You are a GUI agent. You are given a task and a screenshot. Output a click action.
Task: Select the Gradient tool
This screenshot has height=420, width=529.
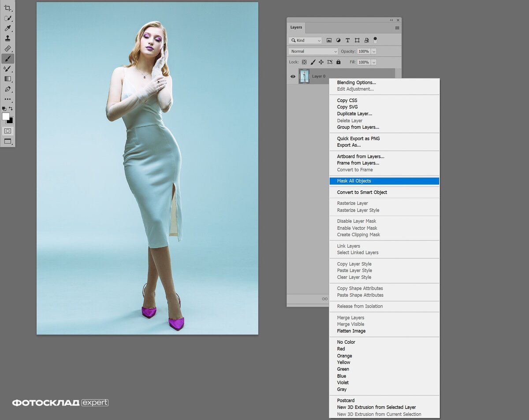click(7, 79)
